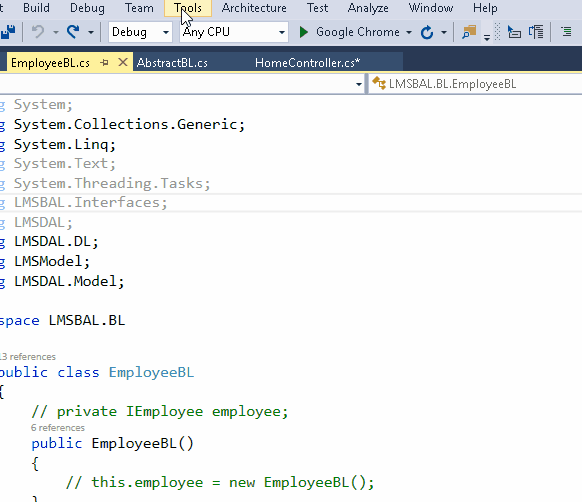The width and height of the screenshot is (582, 502).
Task: Click the toolbar with stacked pages and lines icon
Action: tap(536, 32)
